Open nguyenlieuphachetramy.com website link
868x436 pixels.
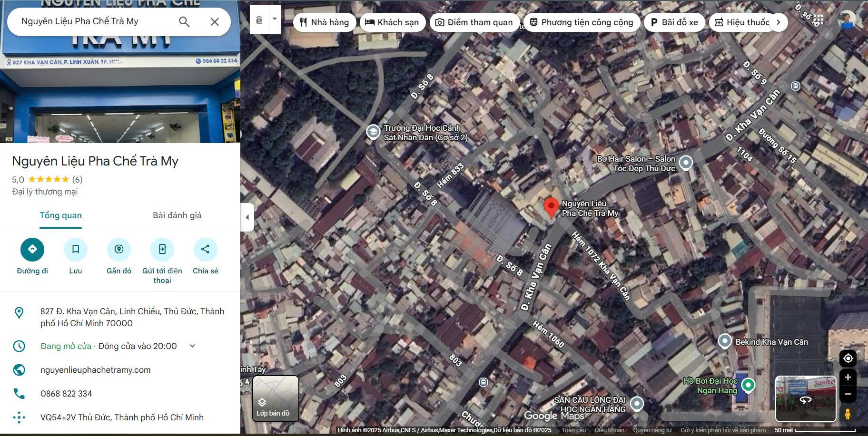point(95,370)
